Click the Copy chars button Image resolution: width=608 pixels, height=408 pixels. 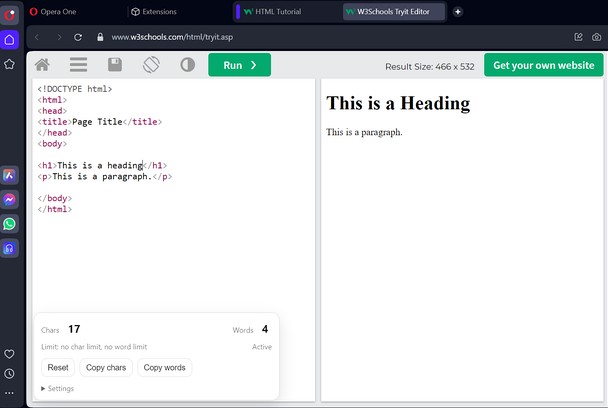[x=106, y=367]
